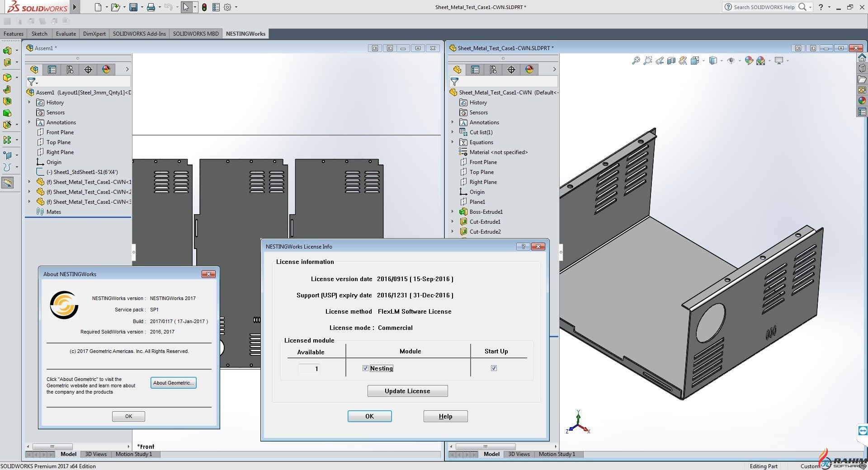Select Front Plane in Assem1 tree
868x470 pixels.
point(60,132)
